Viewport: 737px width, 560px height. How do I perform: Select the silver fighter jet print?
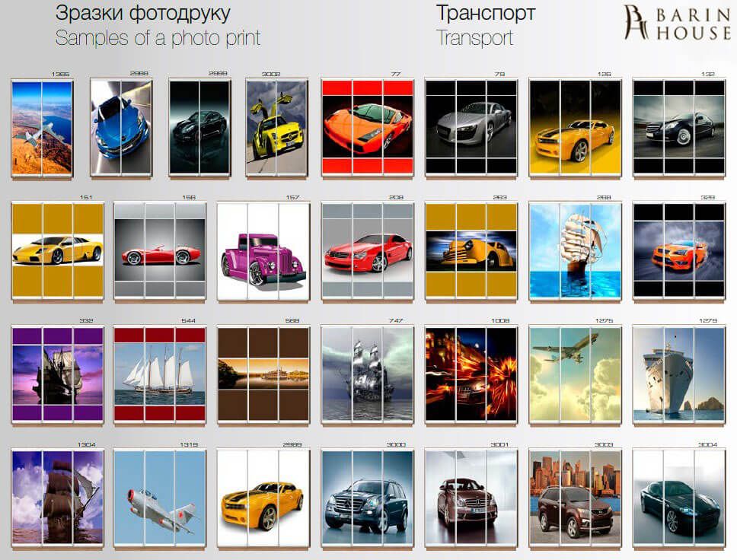[159, 499]
